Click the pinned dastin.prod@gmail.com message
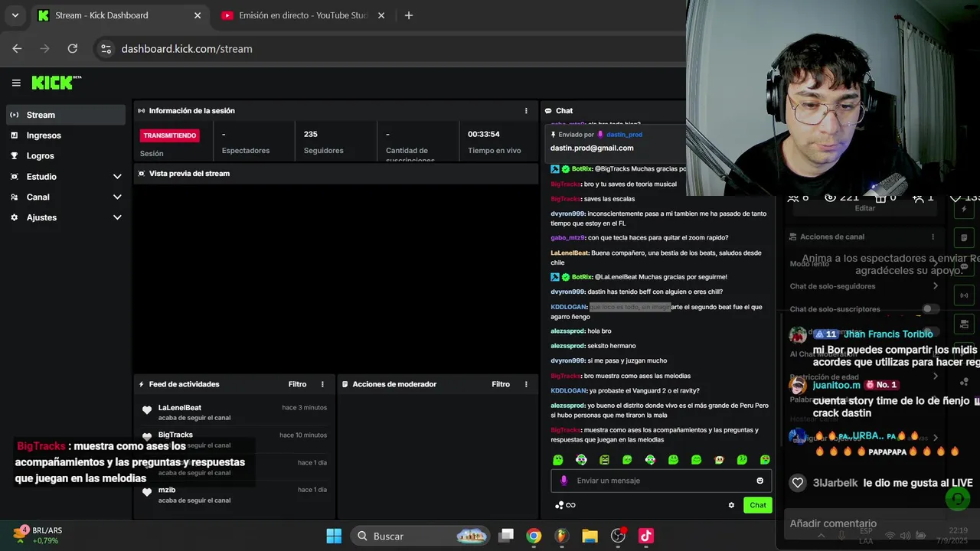This screenshot has height=551, width=980. (x=592, y=148)
